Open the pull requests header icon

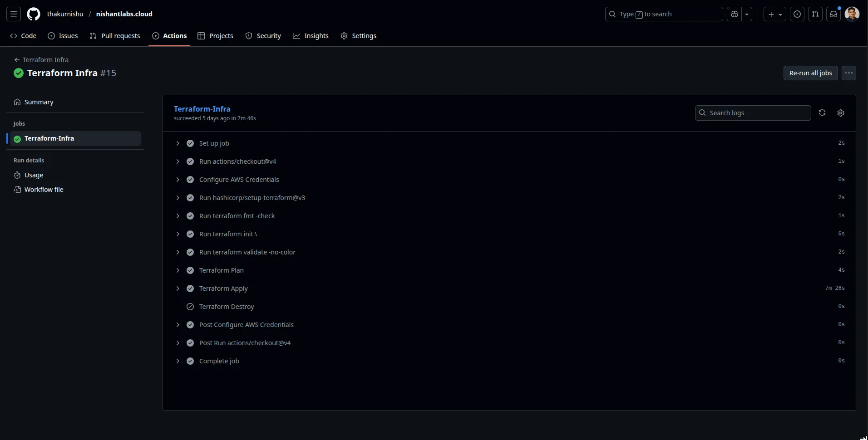click(x=815, y=14)
